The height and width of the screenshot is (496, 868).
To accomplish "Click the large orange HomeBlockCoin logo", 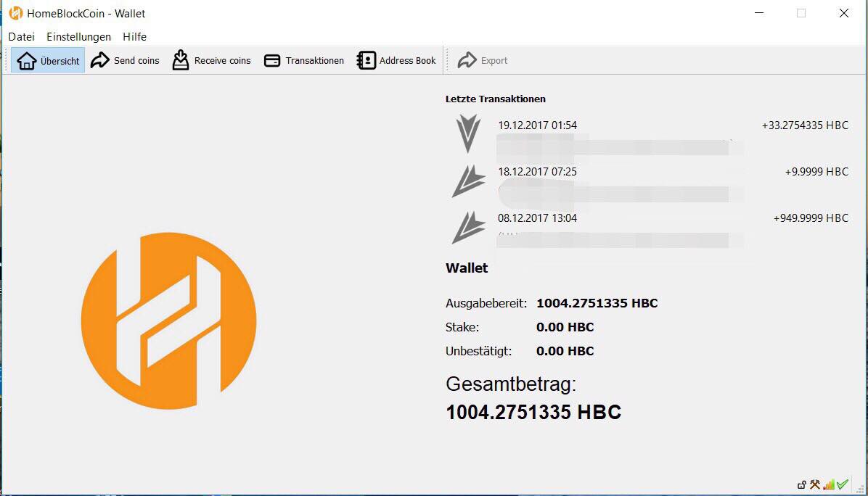I will click(169, 321).
